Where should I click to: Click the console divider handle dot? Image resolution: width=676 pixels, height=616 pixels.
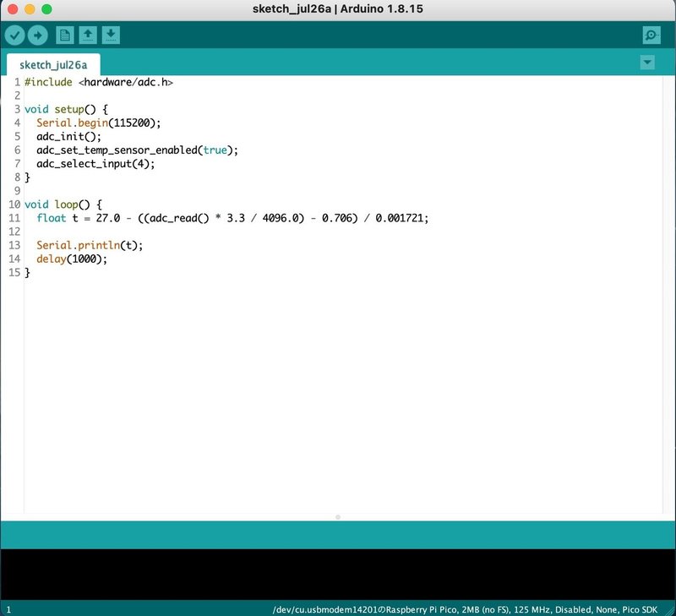(338, 517)
